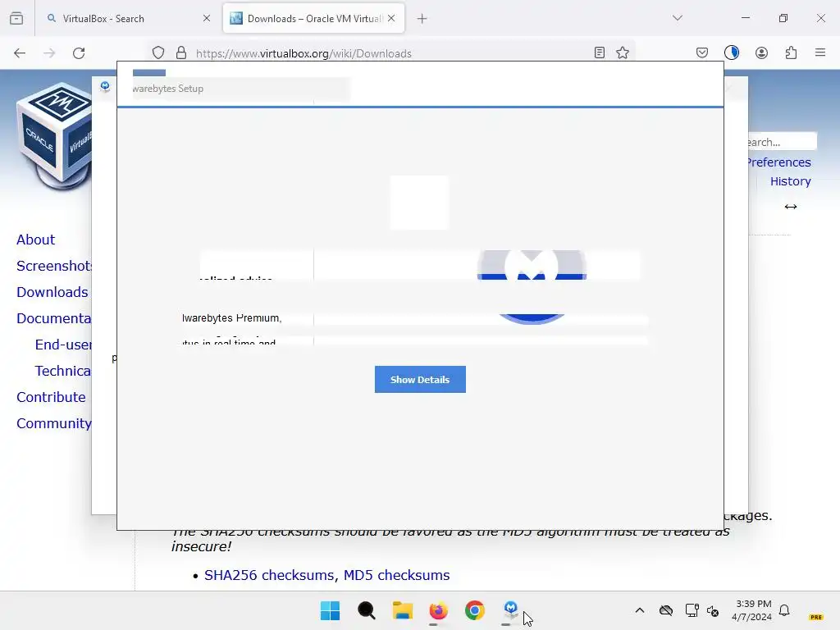Open the MD5 checksums link
The width and height of the screenshot is (840, 630).
pos(396,575)
